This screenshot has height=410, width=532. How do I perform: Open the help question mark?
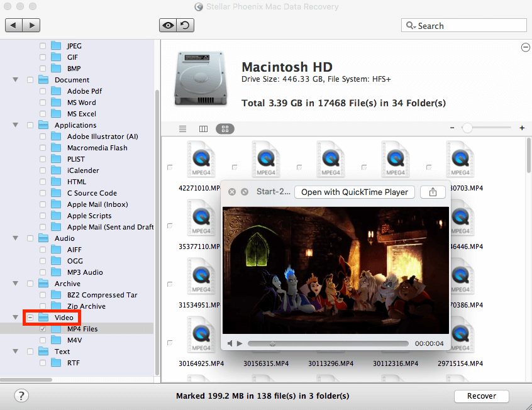pyautogui.click(x=21, y=396)
